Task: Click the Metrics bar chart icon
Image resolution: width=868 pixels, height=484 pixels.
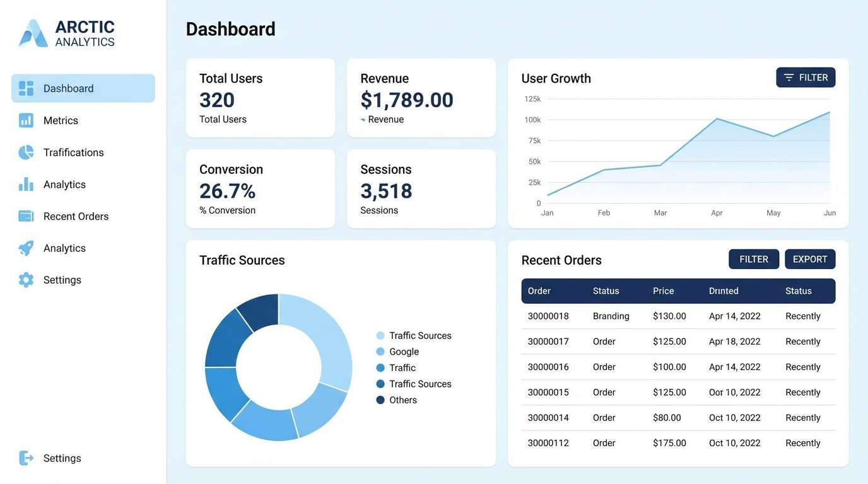Action: click(x=25, y=120)
